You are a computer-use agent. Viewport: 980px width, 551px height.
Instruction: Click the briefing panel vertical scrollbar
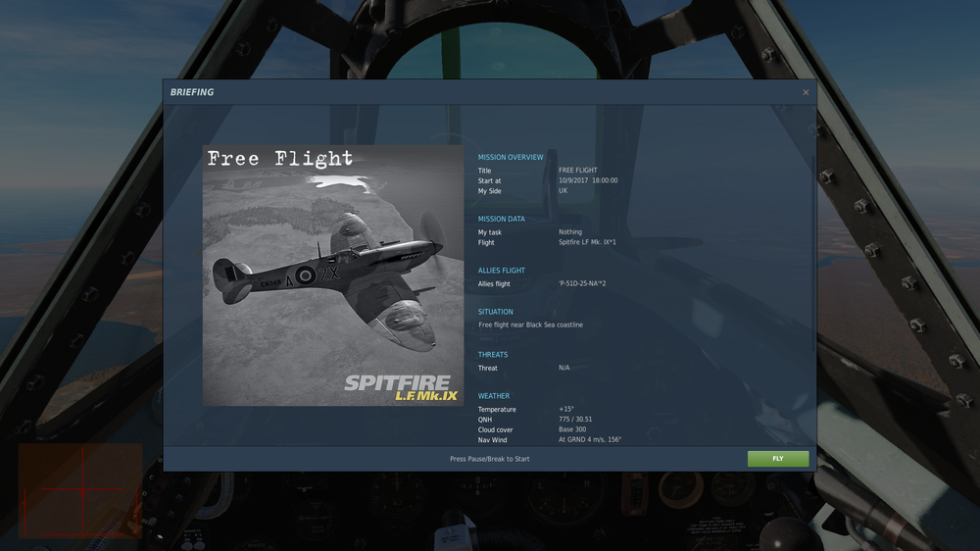(x=812, y=253)
